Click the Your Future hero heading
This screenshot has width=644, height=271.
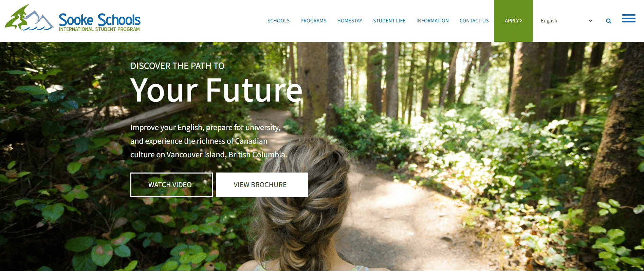coord(216,91)
